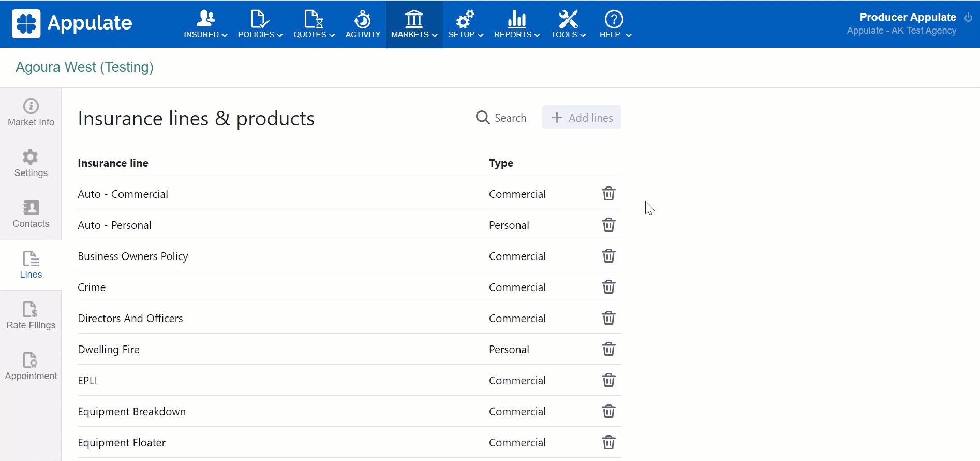
Task: Click the Appulate logo icon
Action: click(x=26, y=24)
